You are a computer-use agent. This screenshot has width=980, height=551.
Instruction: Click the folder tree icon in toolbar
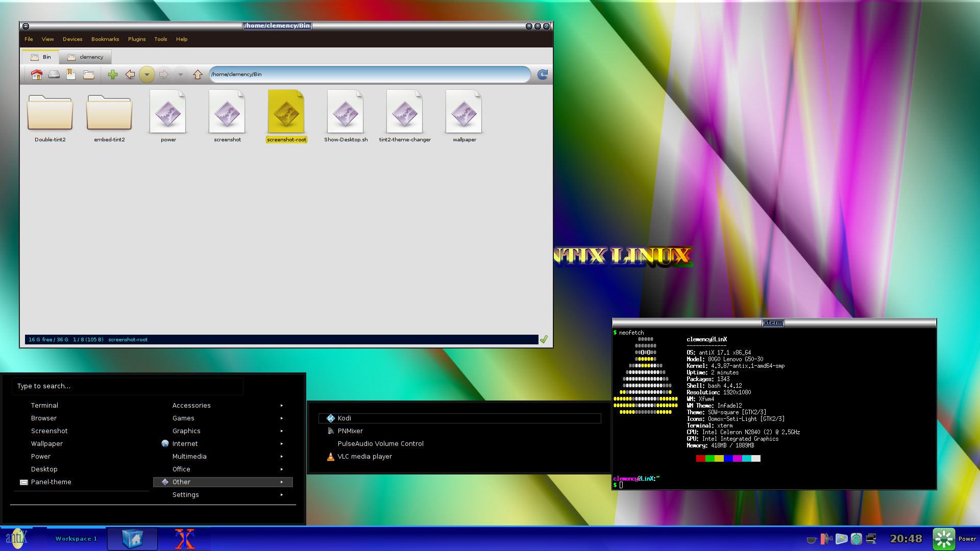coord(89,74)
